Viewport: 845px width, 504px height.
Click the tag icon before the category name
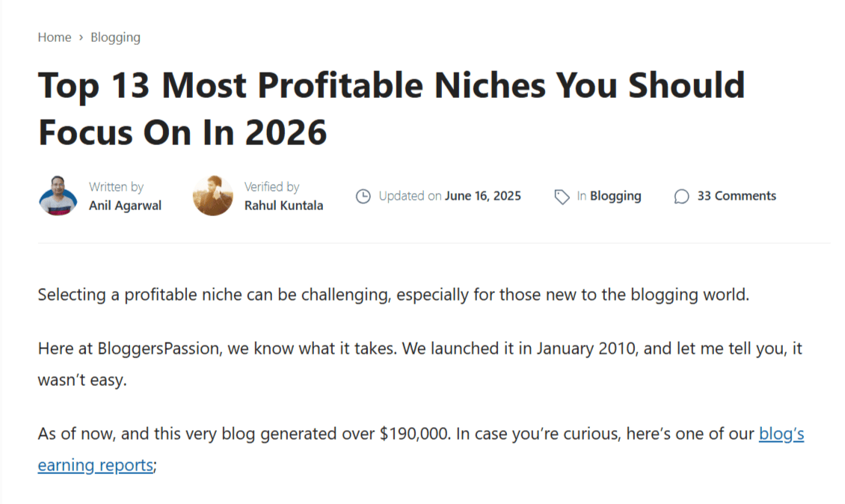[x=561, y=196]
